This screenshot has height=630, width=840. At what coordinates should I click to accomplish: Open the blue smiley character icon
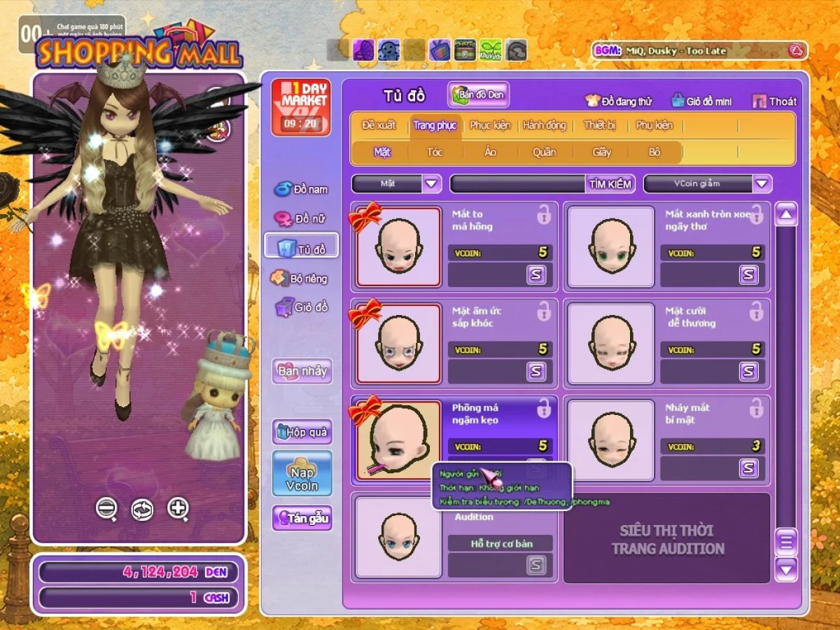[388, 50]
